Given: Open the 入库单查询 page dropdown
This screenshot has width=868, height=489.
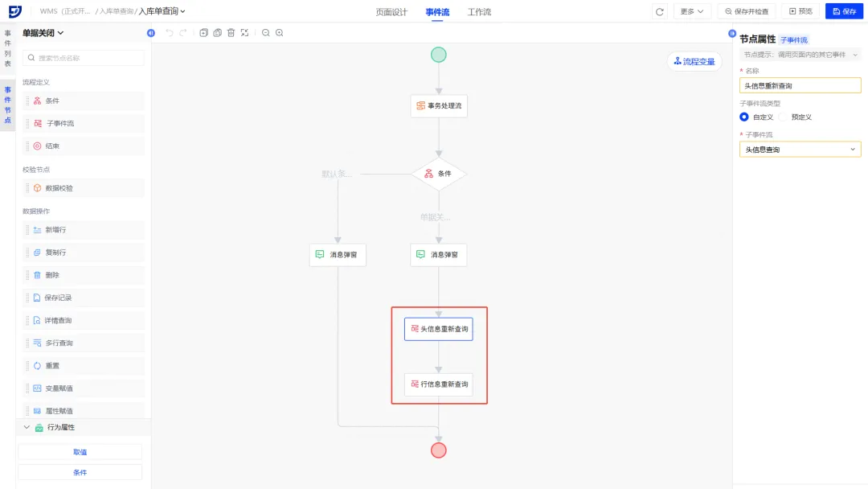Looking at the screenshot, I should [162, 11].
